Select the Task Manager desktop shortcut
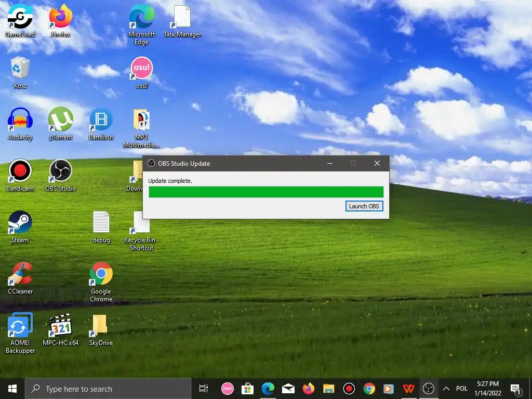Viewport: 532px width, 399px height. coord(182,21)
